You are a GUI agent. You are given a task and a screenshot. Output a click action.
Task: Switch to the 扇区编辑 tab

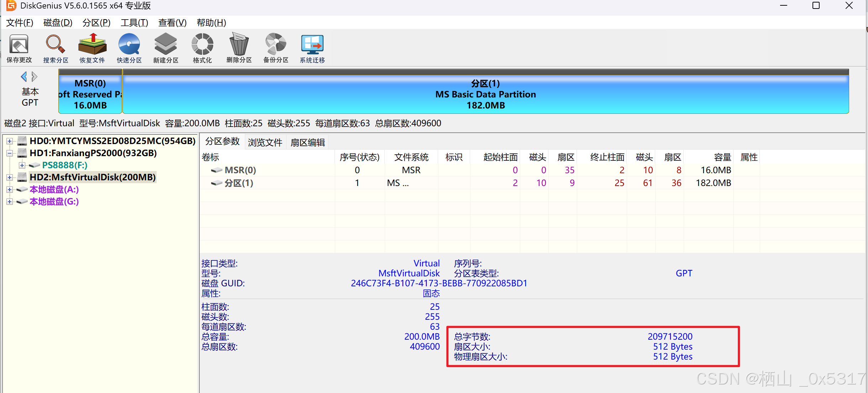(x=307, y=142)
